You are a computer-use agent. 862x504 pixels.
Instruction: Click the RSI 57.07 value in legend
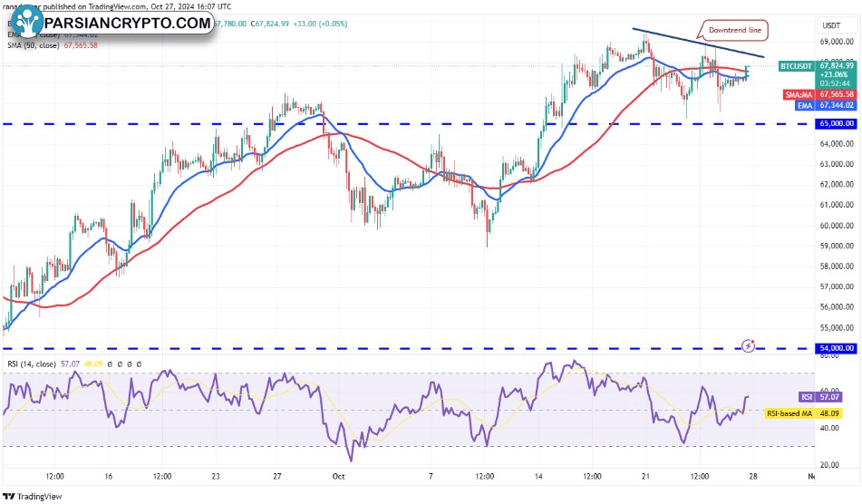click(x=70, y=363)
